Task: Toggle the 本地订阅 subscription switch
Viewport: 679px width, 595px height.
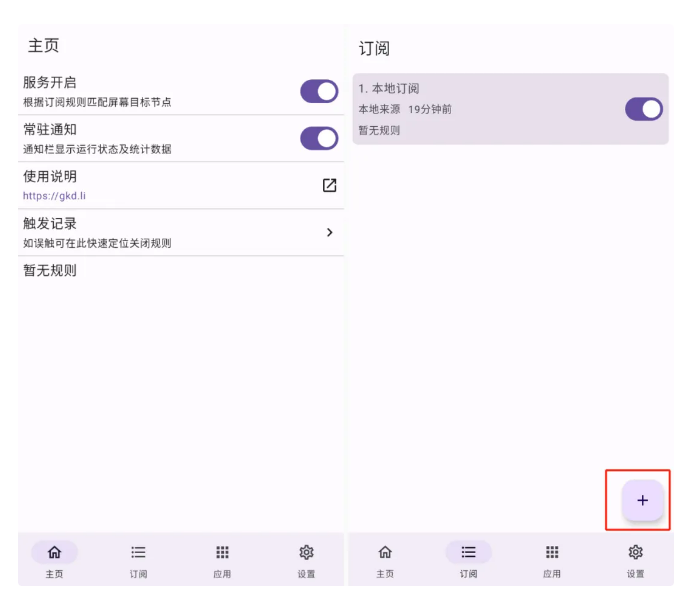Action: click(643, 109)
